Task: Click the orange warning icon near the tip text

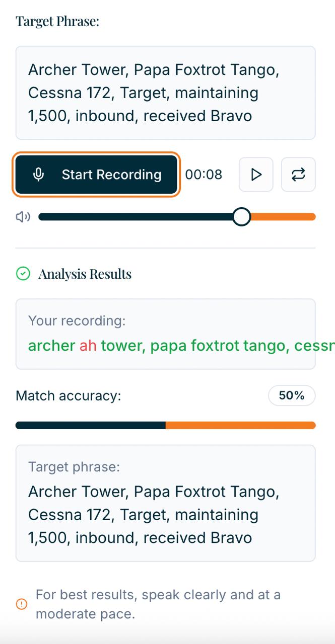Action: pyautogui.click(x=21, y=604)
